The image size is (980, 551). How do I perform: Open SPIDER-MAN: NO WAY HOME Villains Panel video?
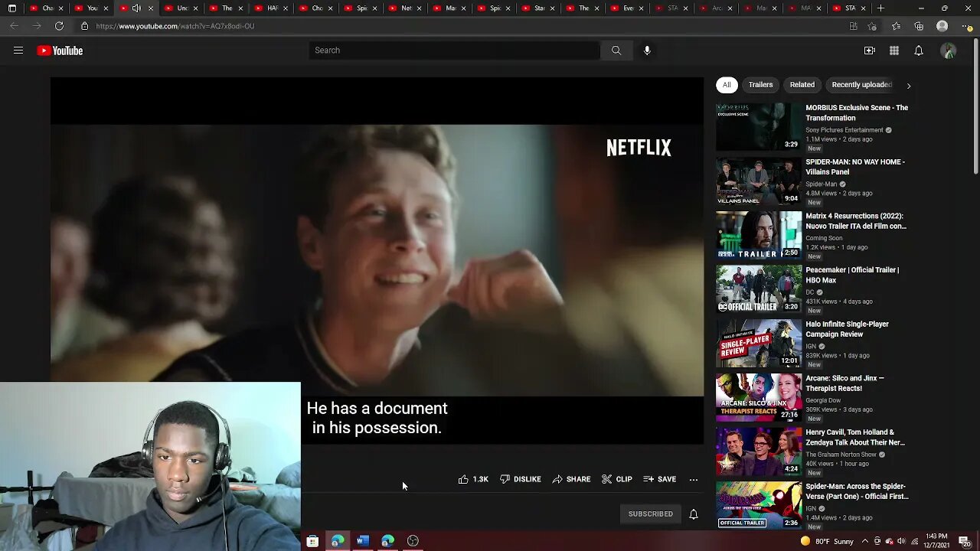855,167
